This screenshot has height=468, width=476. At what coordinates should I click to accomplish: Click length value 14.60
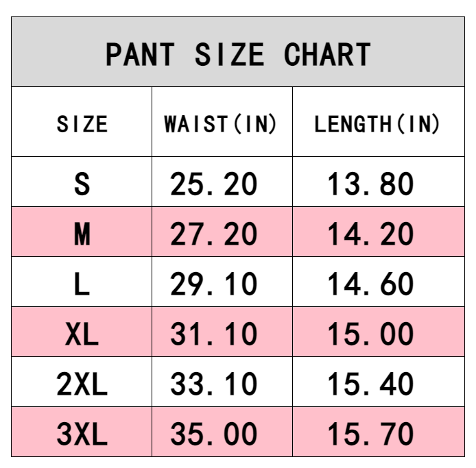370,284
